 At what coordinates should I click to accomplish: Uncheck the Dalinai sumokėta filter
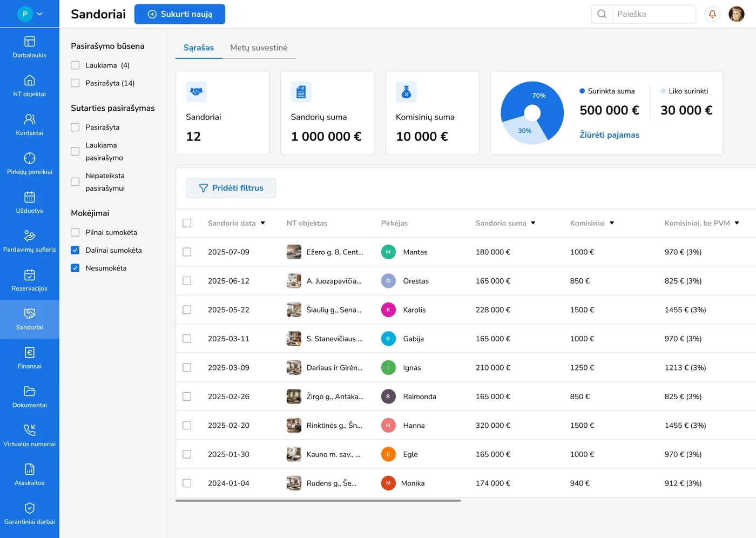pos(75,250)
